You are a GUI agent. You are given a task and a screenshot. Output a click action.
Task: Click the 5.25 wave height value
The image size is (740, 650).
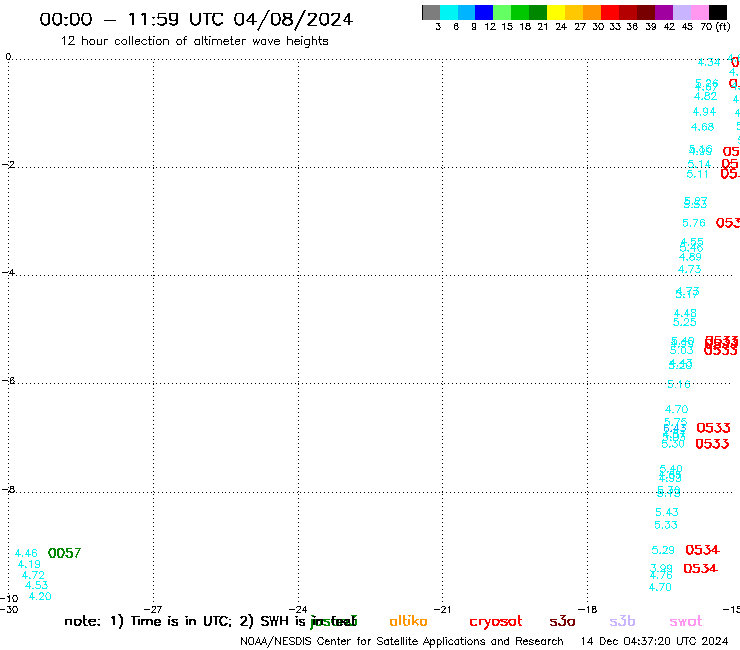coord(685,322)
